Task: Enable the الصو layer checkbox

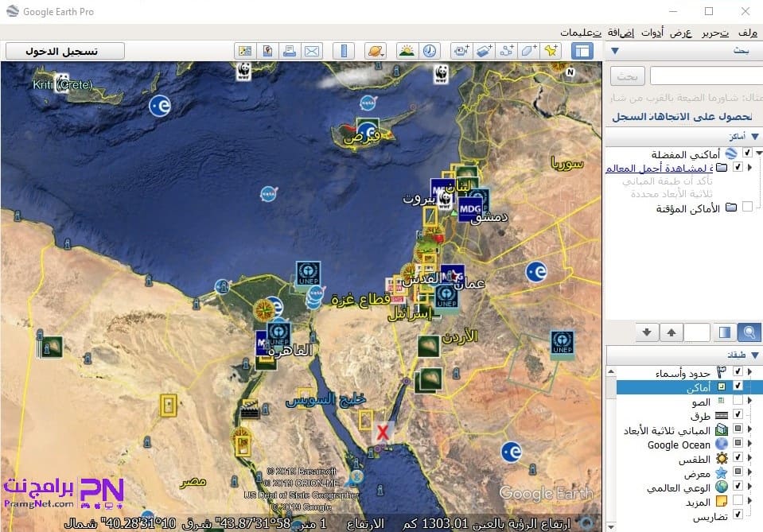Action: pos(738,400)
